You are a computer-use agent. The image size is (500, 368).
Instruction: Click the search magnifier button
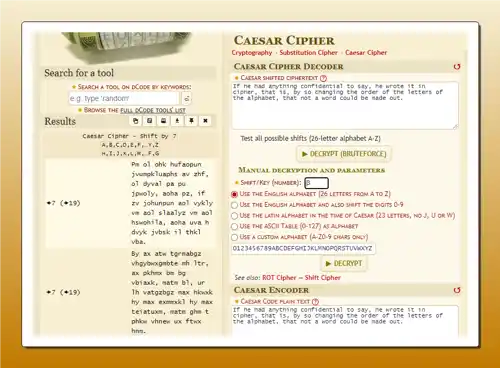pos(187,98)
